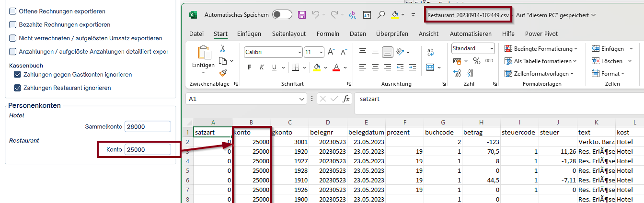This screenshot has height=203, width=644.
Task: Expand Bedingte Formatierung menu
Action: (x=541, y=48)
